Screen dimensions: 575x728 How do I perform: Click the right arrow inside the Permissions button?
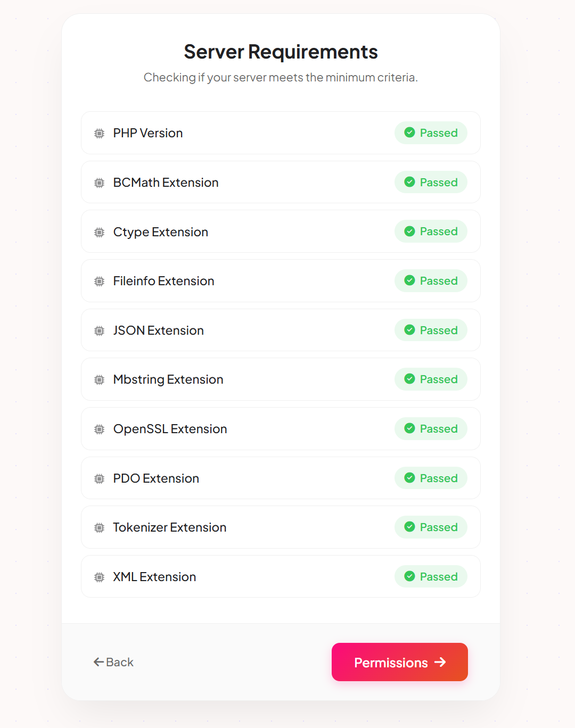[x=441, y=662]
